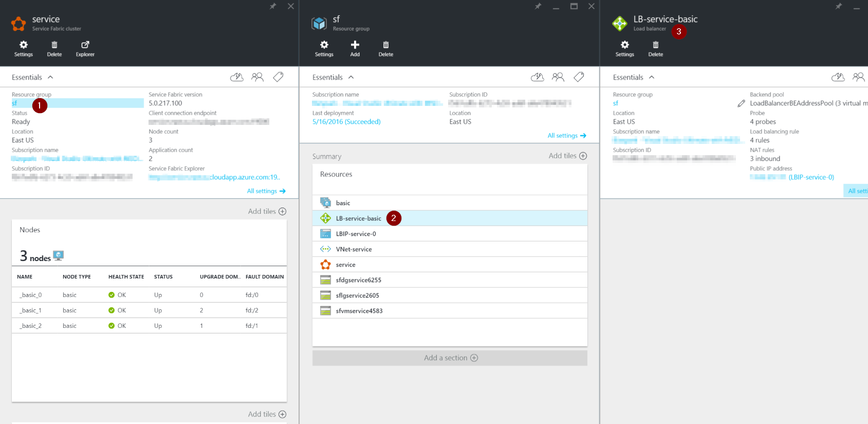Open users access icon in LB-service-basic blade

(x=859, y=77)
